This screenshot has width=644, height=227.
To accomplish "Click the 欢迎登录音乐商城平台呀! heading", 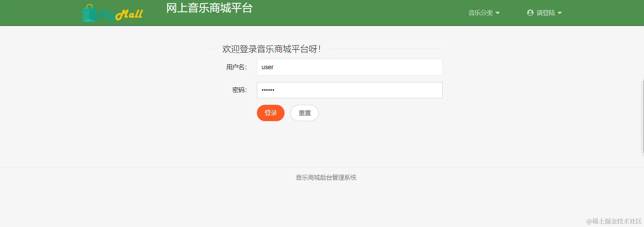I will click(271, 49).
